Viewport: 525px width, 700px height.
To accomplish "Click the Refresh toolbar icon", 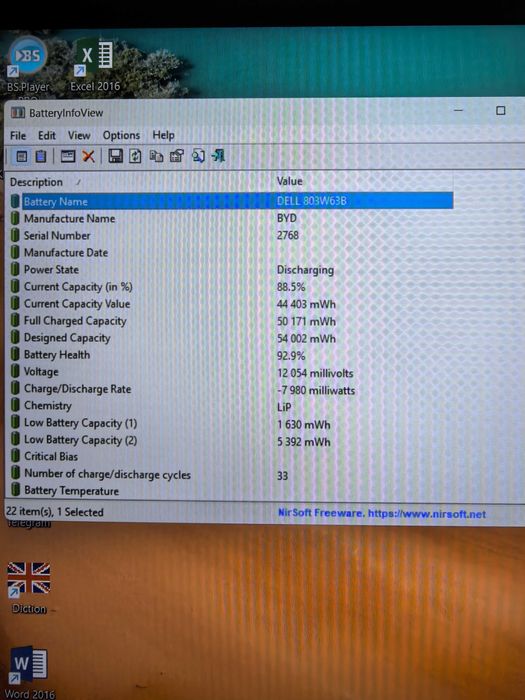I will pyautogui.click(x=135, y=156).
